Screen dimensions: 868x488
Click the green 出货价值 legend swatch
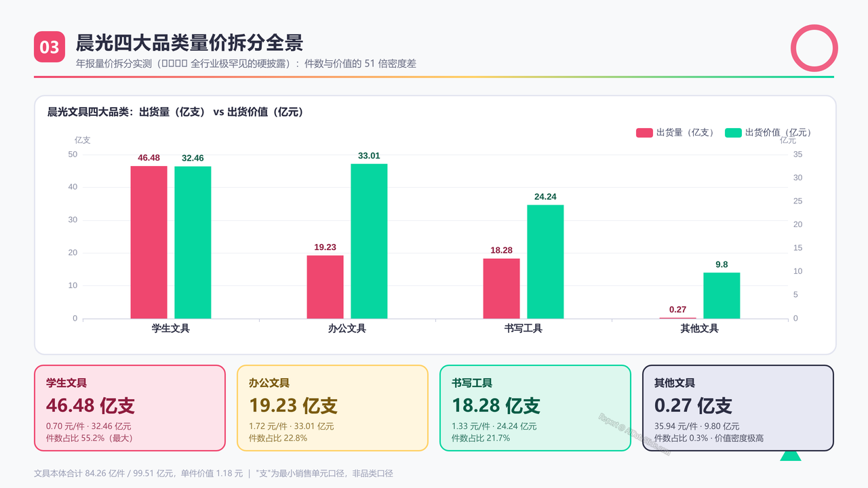[734, 133]
